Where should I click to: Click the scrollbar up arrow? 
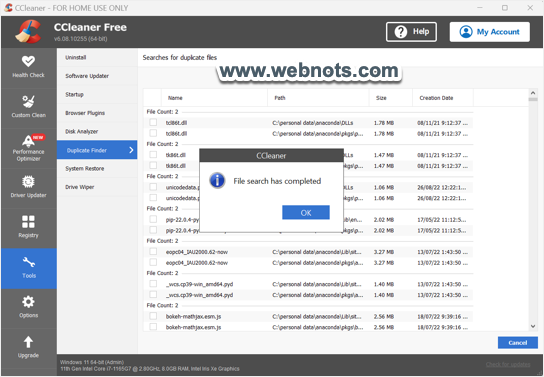[x=533, y=93]
